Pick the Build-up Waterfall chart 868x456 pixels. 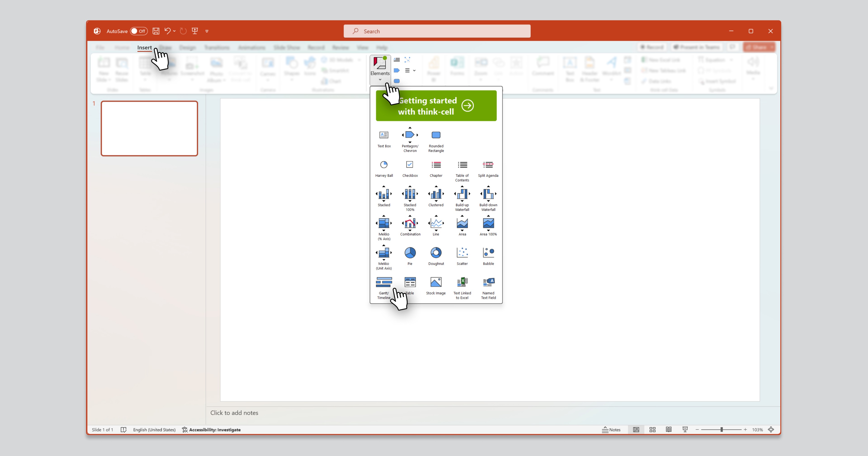tap(462, 198)
